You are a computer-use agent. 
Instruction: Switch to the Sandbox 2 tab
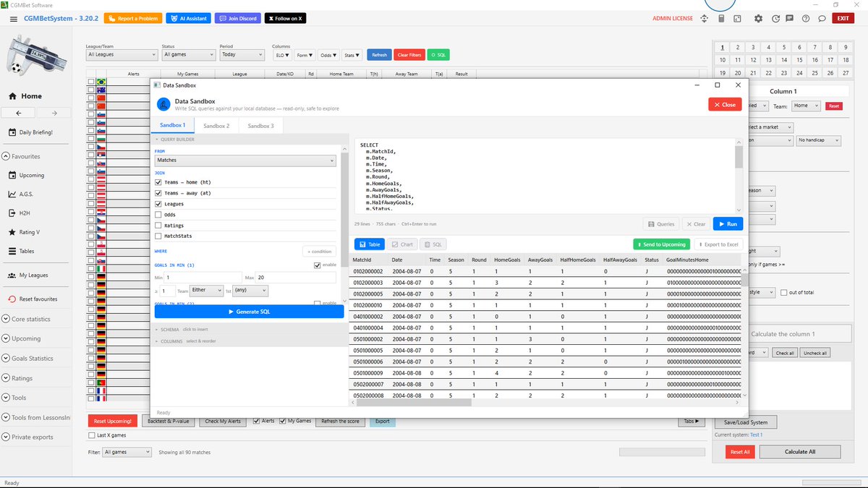click(x=216, y=126)
